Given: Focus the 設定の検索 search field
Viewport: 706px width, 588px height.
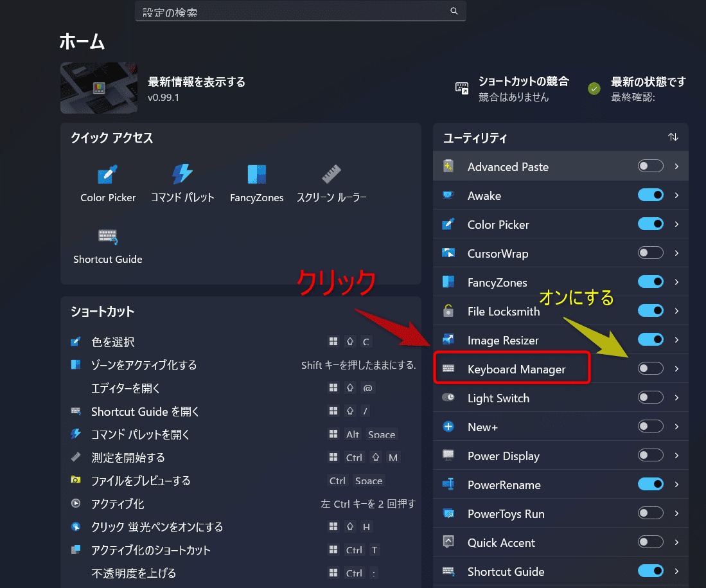Looking at the screenshot, I should pyautogui.click(x=300, y=12).
